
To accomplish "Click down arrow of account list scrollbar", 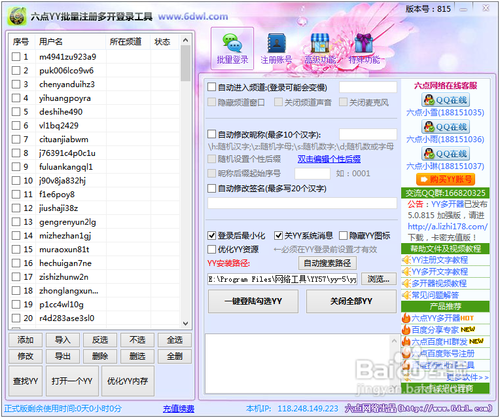I will pyautogui.click(x=186, y=323).
